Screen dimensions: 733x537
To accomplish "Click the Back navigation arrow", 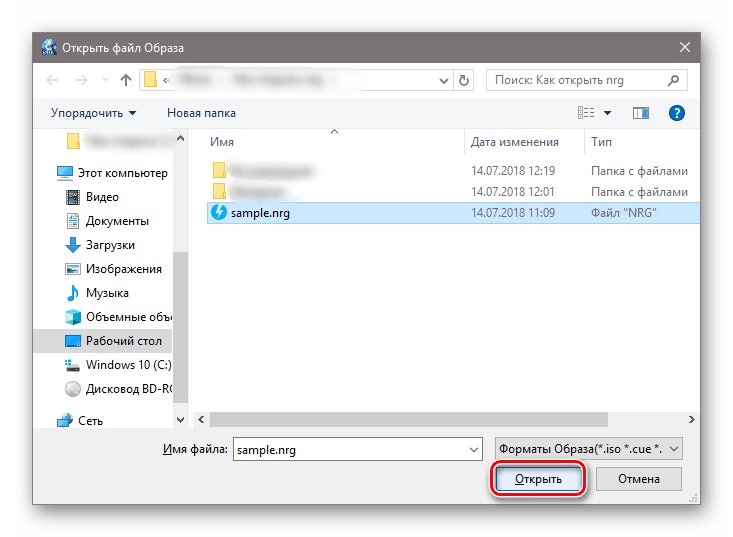I will click(52, 80).
